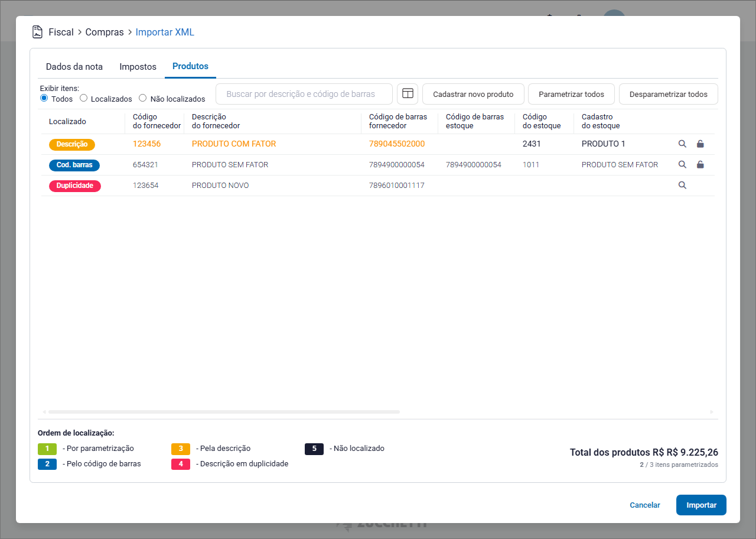The height and width of the screenshot is (539, 756).
Task: Search stock for PRODUTO COM FATOR row
Action: (x=682, y=144)
